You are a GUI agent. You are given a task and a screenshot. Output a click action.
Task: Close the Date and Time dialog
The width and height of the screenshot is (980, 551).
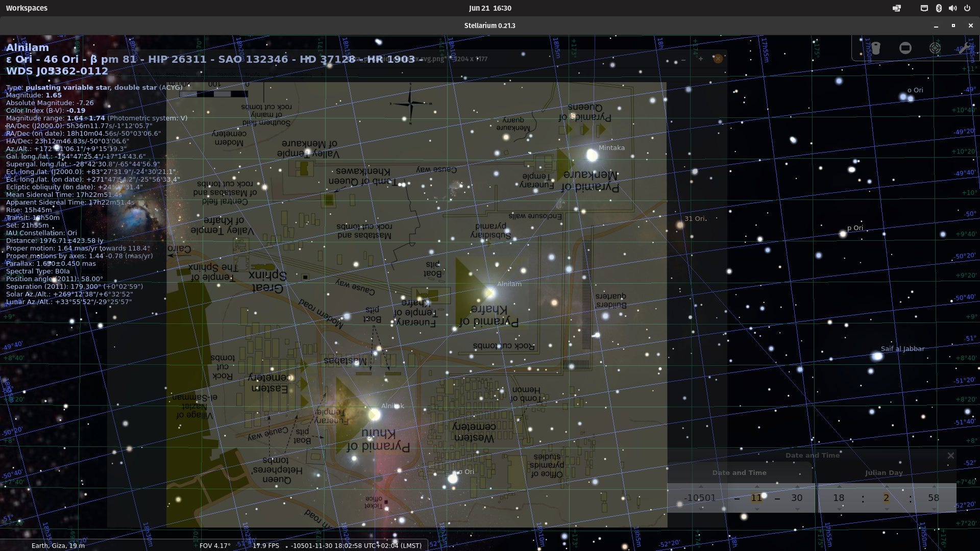[x=950, y=456]
